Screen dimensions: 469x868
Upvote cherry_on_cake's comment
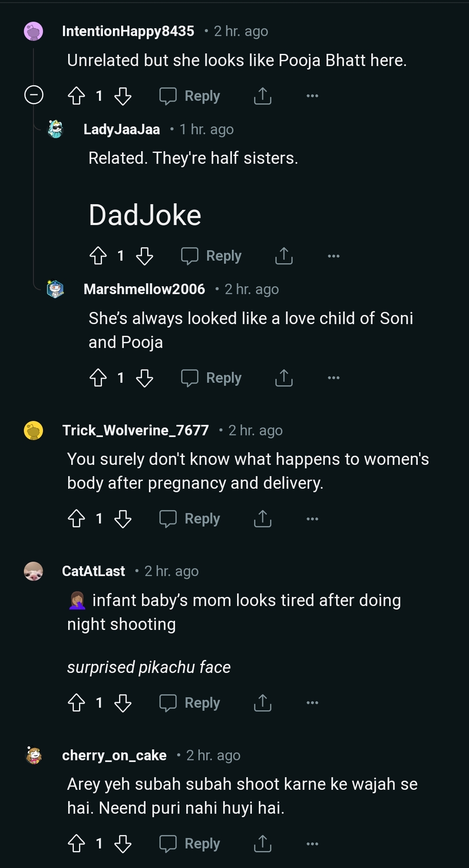point(77,844)
